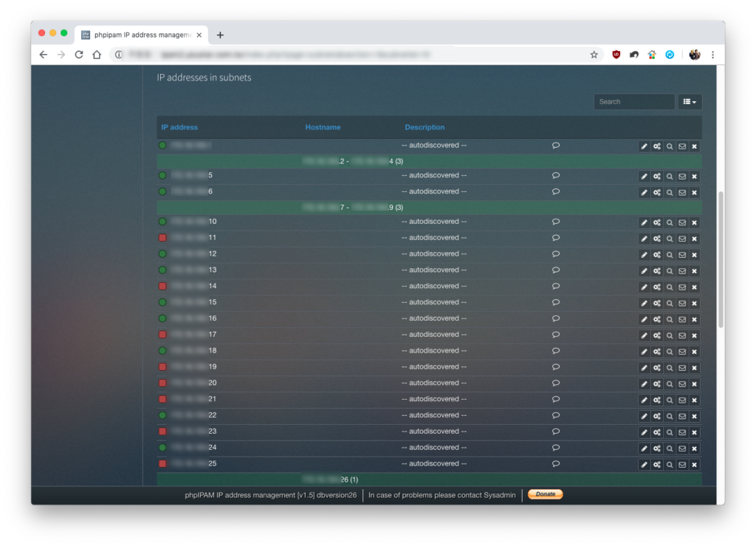Reload the current page

click(79, 55)
